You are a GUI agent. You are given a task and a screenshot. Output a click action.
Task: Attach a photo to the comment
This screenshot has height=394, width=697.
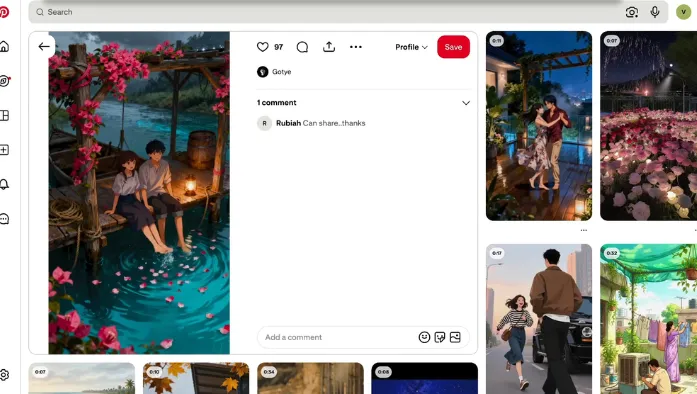pos(455,337)
